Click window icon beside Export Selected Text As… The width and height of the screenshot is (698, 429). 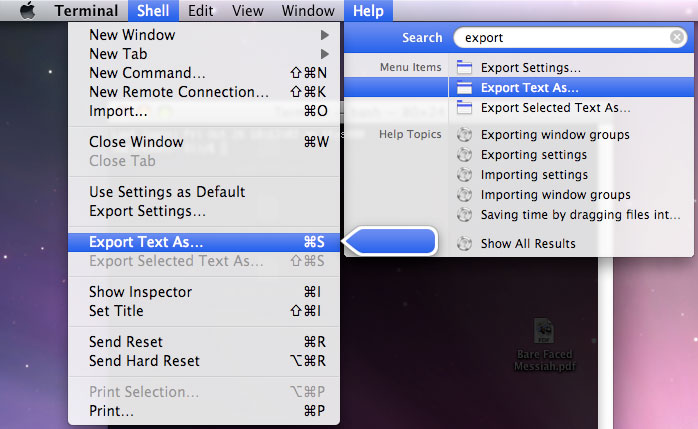[x=464, y=107]
